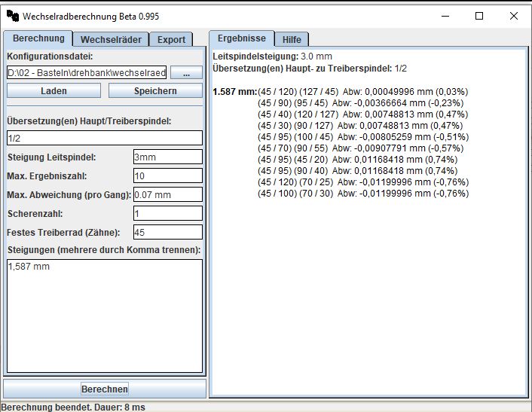Click the Festes Treiberrad field
Screen dimensions: 532x412
tap(167, 232)
